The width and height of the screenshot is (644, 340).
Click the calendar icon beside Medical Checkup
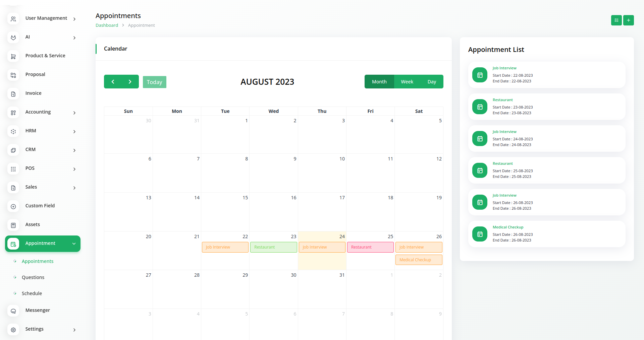[x=480, y=234]
